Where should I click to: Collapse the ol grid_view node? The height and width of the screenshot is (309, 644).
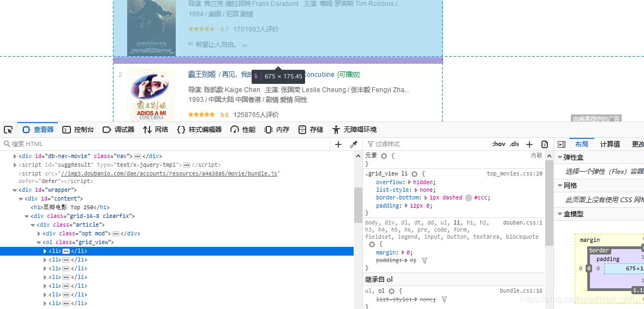click(x=39, y=243)
